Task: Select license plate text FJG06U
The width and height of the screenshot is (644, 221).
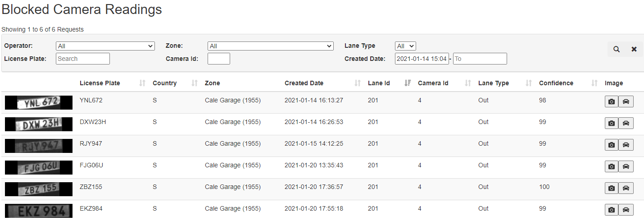Action: tap(91, 165)
